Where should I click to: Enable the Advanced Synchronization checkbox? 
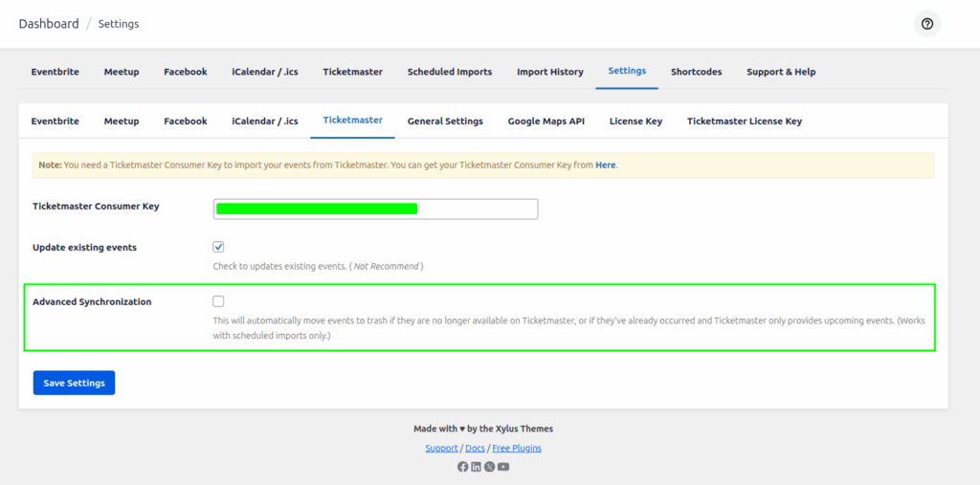point(218,301)
